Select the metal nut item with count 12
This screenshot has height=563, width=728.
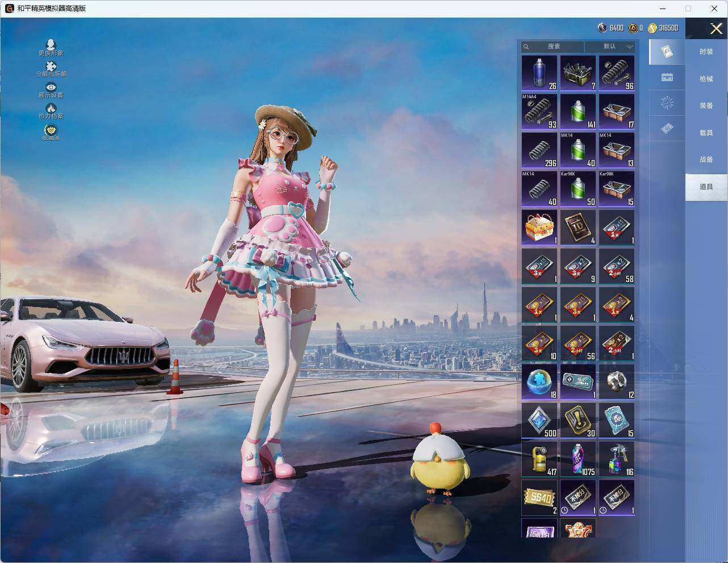[617, 382]
